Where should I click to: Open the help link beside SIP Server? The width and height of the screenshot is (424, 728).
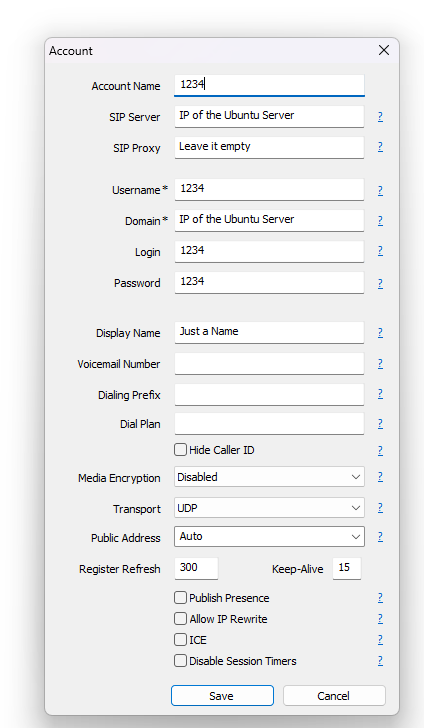coord(380,117)
